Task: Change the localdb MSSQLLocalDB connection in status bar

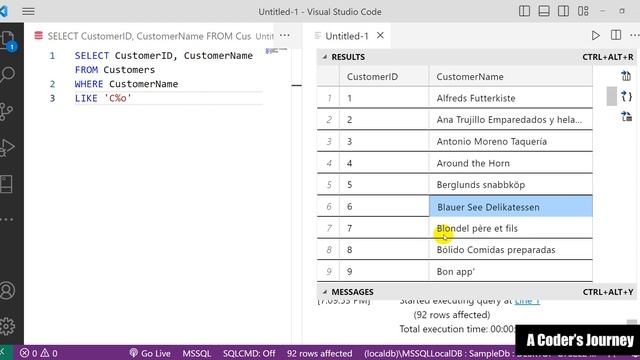Action: tap(439, 353)
